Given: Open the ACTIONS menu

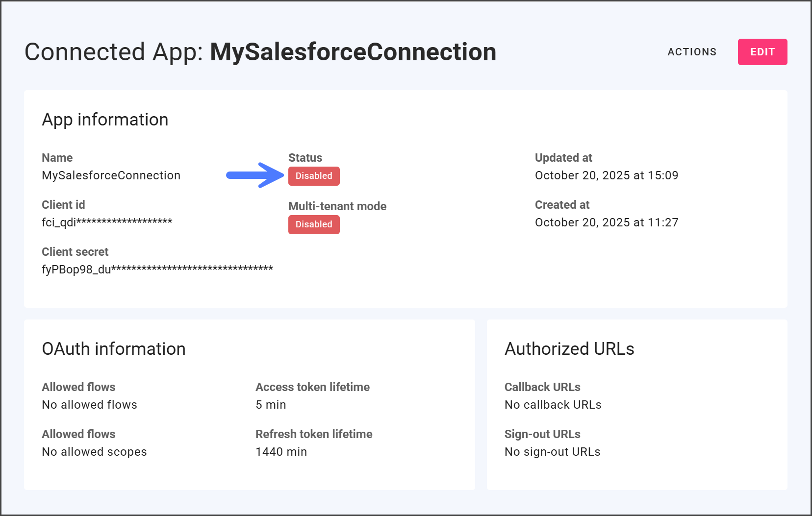Looking at the screenshot, I should (x=692, y=52).
